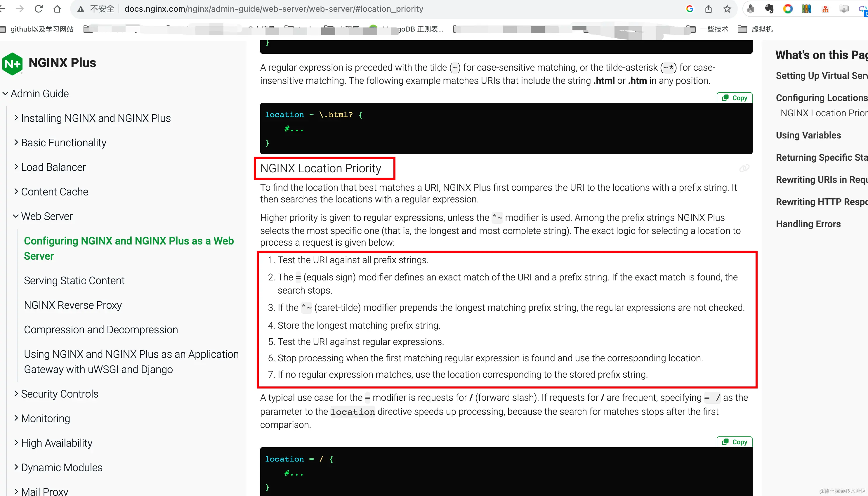Copy the location = / code block

pos(735,442)
